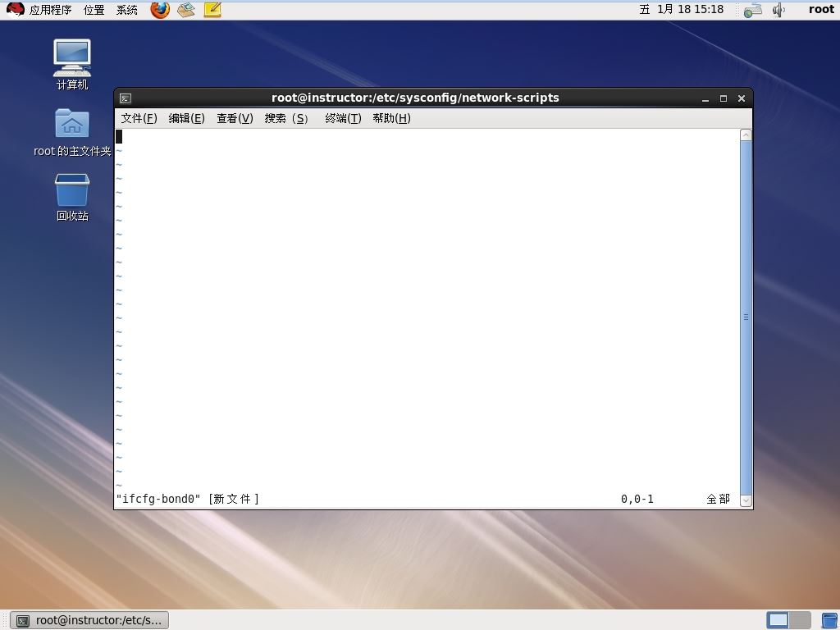Maximize the terminal window
The width and height of the screenshot is (840, 630).
[x=724, y=98]
